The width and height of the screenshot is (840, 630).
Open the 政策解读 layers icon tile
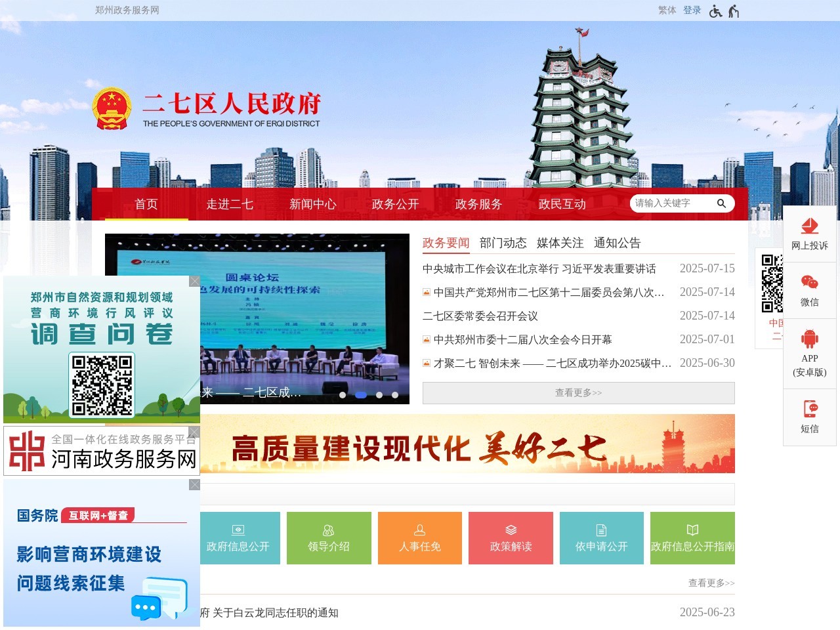pyautogui.click(x=511, y=529)
